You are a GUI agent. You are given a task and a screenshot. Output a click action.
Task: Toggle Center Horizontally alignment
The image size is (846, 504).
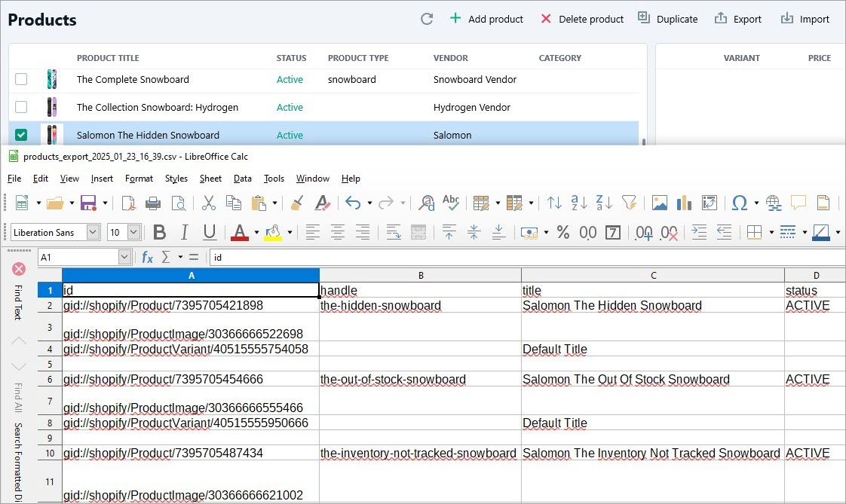[338, 232]
